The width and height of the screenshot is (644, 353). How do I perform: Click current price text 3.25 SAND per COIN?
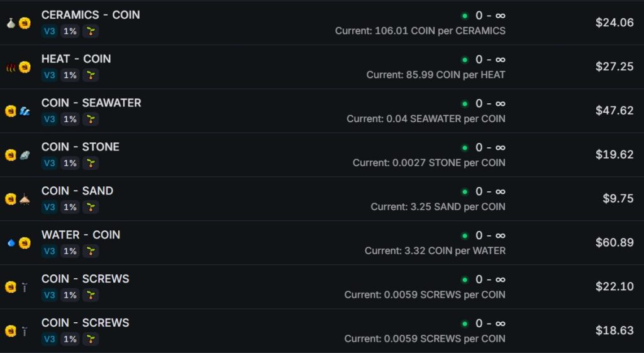438,206
